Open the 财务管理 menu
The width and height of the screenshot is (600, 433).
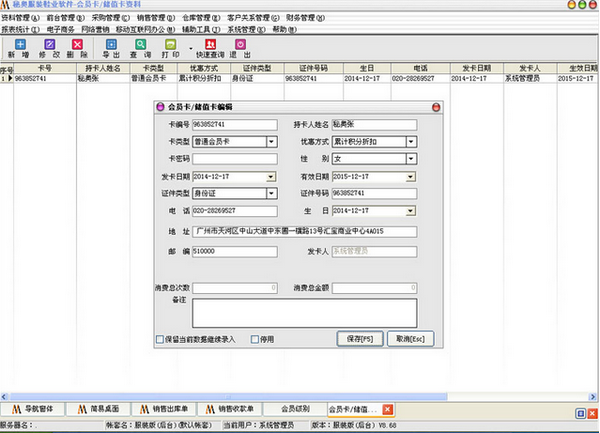[305, 18]
